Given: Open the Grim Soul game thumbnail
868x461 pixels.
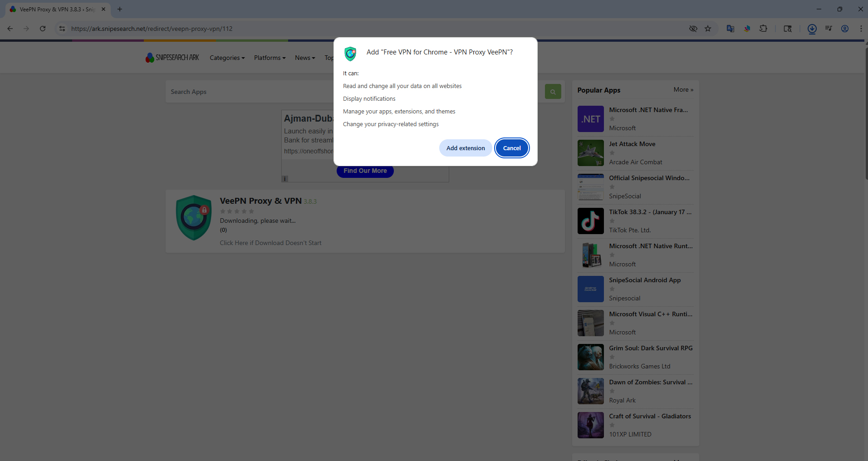Looking at the screenshot, I should pos(590,357).
